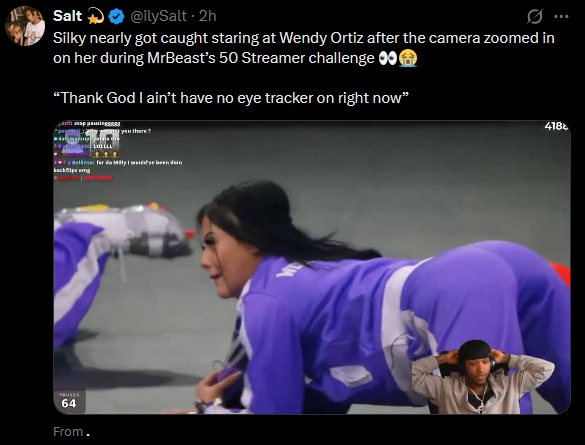
Task: Click the Grok slashed-circle icon
Action: [x=535, y=16]
